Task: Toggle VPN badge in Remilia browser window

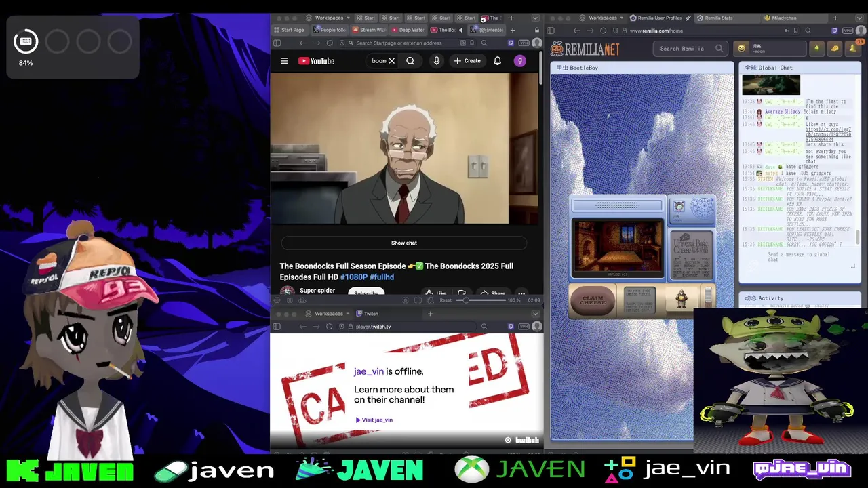Action: pyautogui.click(x=848, y=30)
